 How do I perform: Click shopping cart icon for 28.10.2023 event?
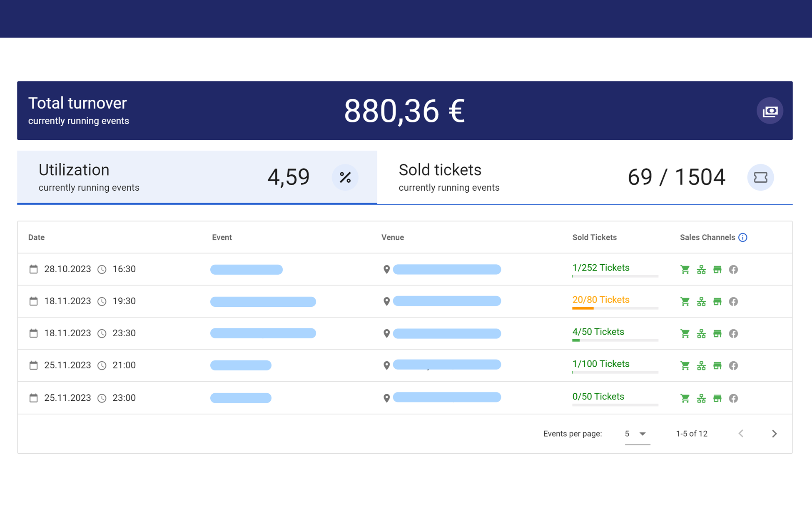click(685, 269)
